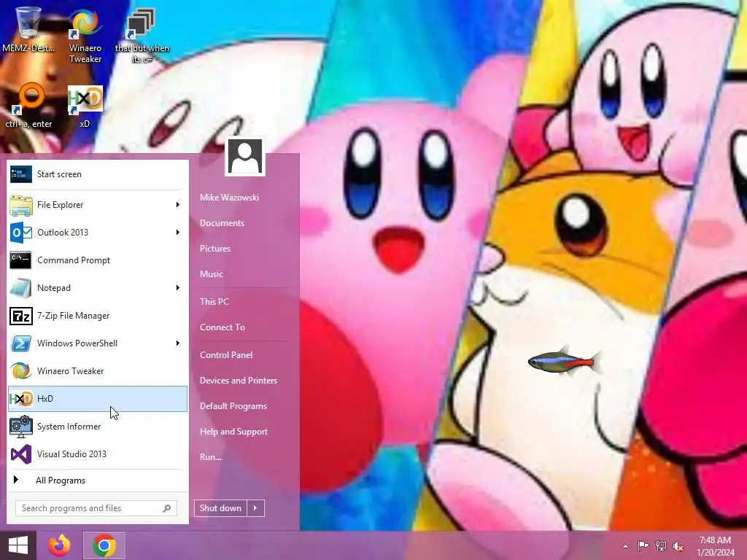Open This PC link
The image size is (747, 560).
pos(214,301)
